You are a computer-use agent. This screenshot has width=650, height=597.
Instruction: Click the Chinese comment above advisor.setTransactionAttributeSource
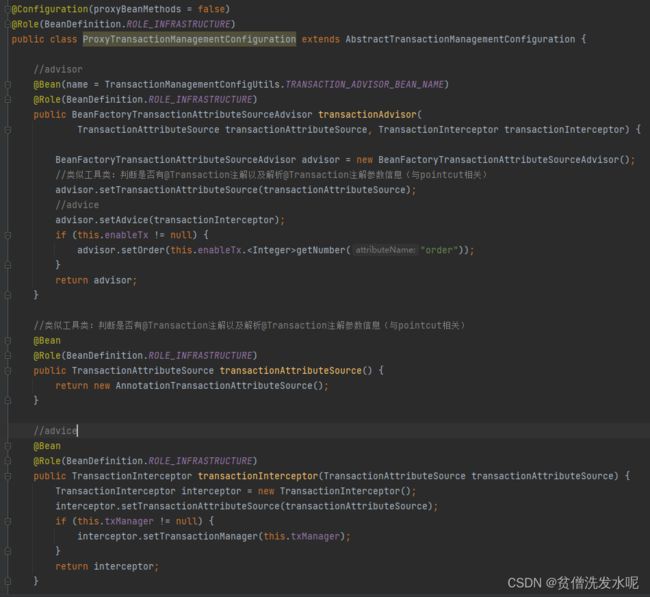(271, 175)
